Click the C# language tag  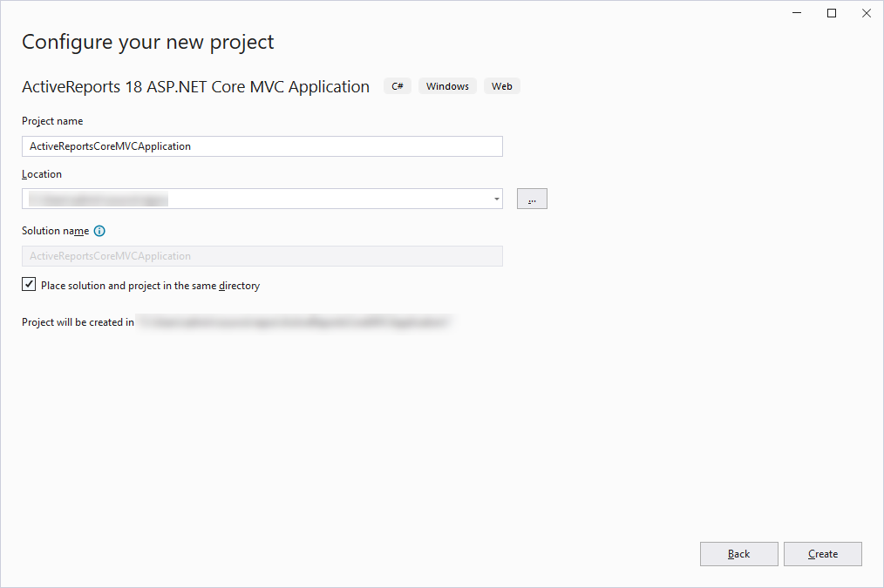pos(398,86)
